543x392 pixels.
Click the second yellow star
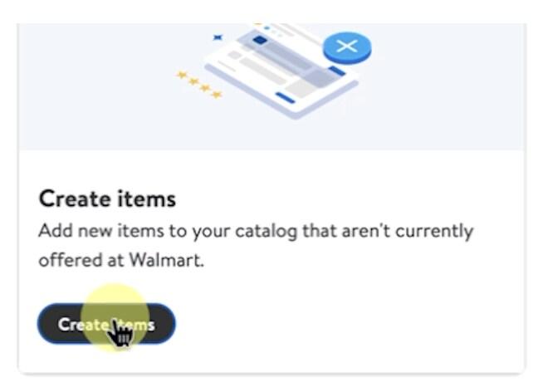coord(193,81)
